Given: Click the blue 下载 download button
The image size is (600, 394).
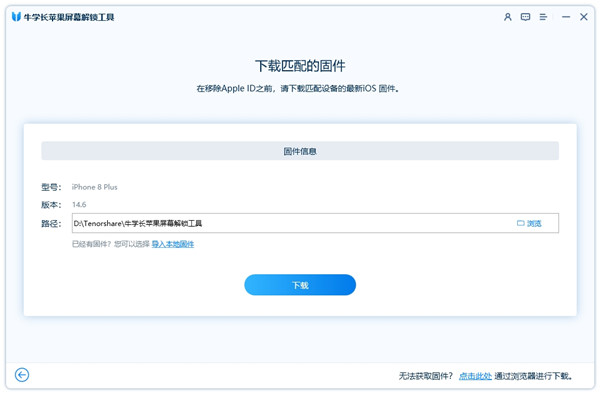Looking at the screenshot, I should coord(300,285).
